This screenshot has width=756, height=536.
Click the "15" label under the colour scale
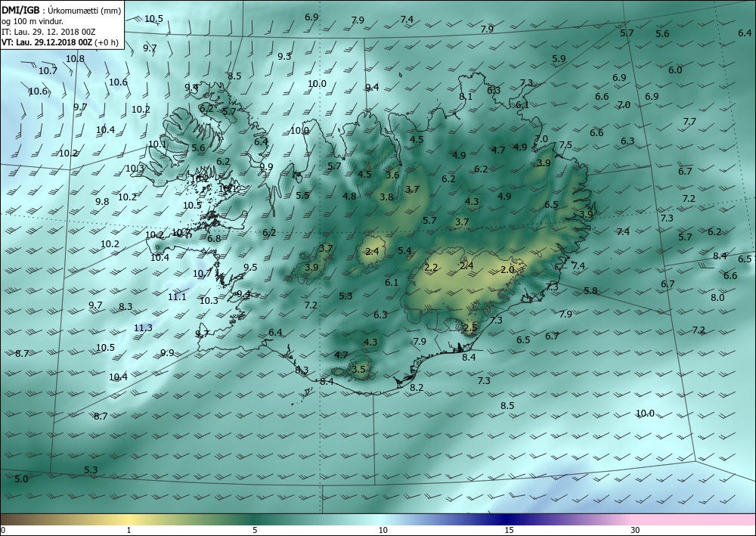[509, 530]
